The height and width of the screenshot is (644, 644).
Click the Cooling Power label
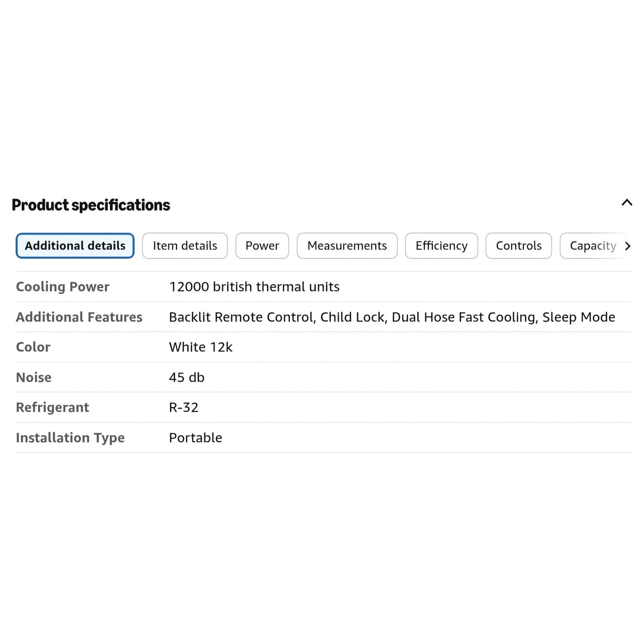(62, 287)
